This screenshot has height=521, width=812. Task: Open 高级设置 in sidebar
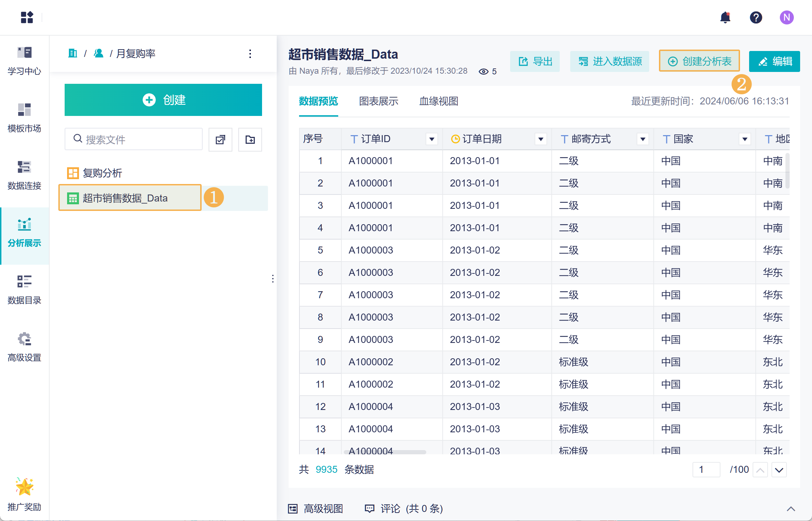(24, 347)
